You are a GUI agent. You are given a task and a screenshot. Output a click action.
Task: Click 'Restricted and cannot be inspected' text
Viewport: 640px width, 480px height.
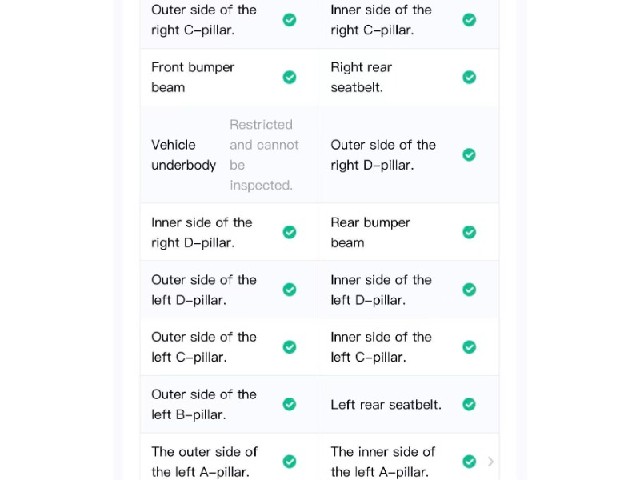coord(264,155)
